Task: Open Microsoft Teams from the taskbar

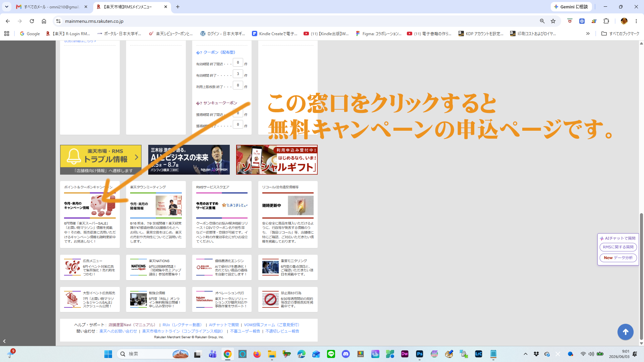Action: click(x=213, y=354)
